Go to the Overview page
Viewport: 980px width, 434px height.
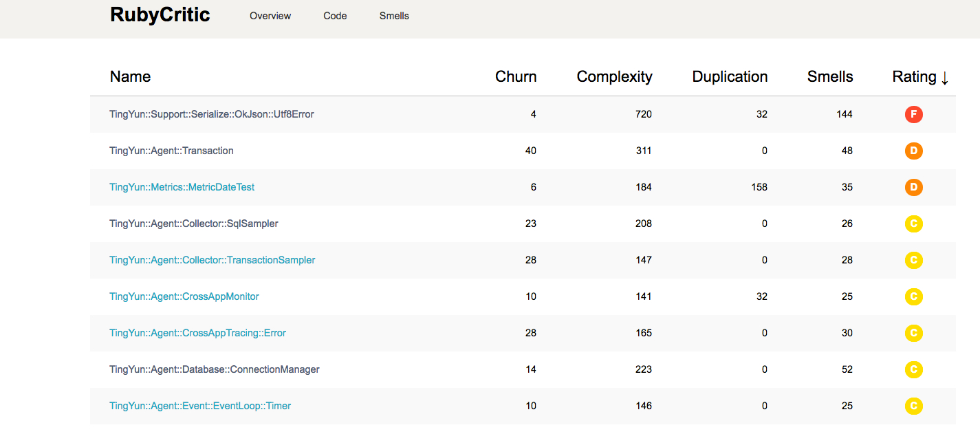click(270, 16)
